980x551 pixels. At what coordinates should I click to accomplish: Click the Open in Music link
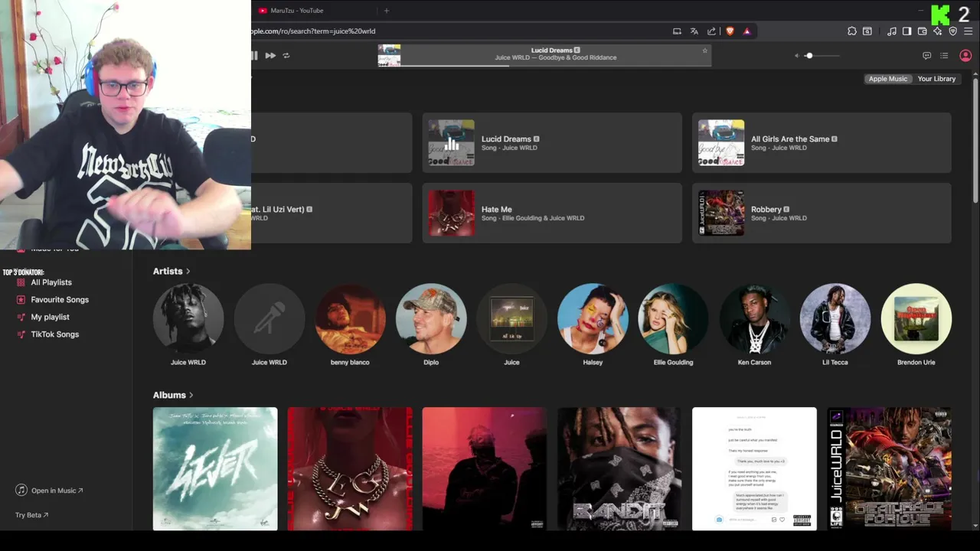tap(50, 491)
